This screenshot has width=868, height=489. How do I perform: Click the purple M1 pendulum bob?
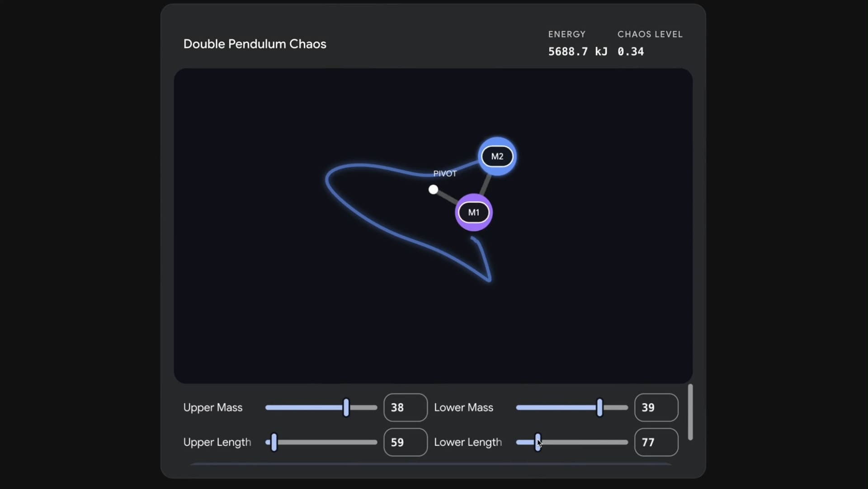point(473,212)
